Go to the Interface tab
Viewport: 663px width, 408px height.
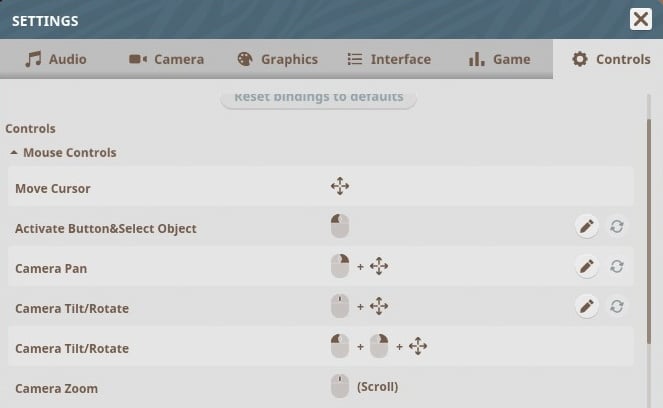[388, 59]
